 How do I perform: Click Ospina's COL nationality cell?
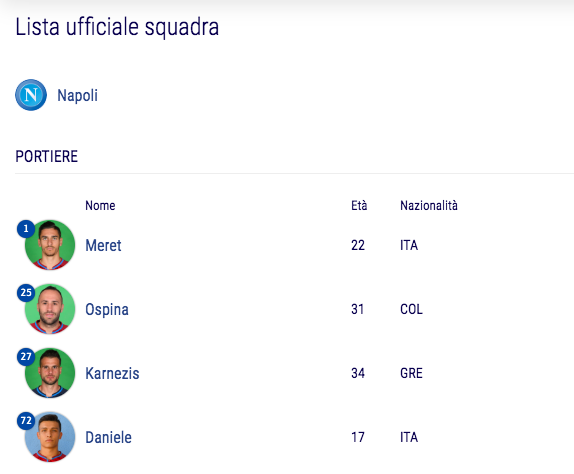[x=411, y=309]
